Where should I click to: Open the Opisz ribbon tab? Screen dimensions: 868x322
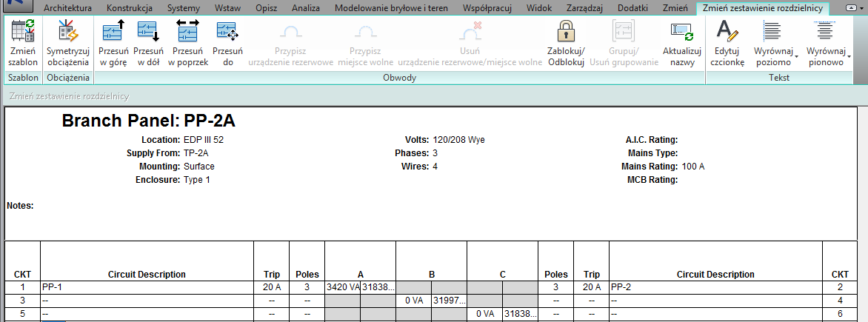pos(267,8)
